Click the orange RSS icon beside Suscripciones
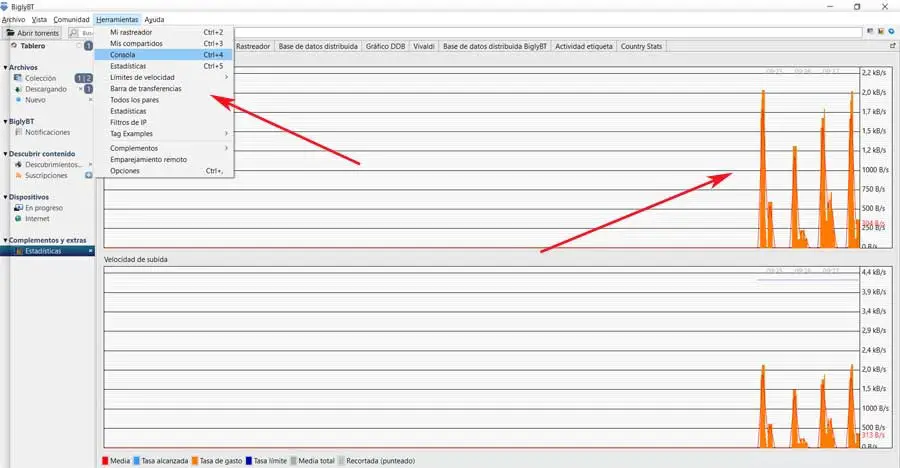This screenshot has width=900, height=468. coord(18,176)
